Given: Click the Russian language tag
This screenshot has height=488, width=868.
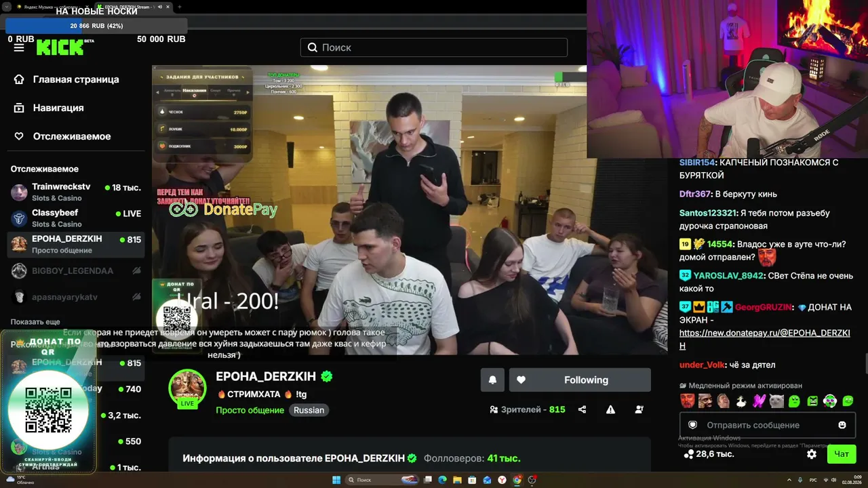Looking at the screenshot, I should click(x=309, y=410).
